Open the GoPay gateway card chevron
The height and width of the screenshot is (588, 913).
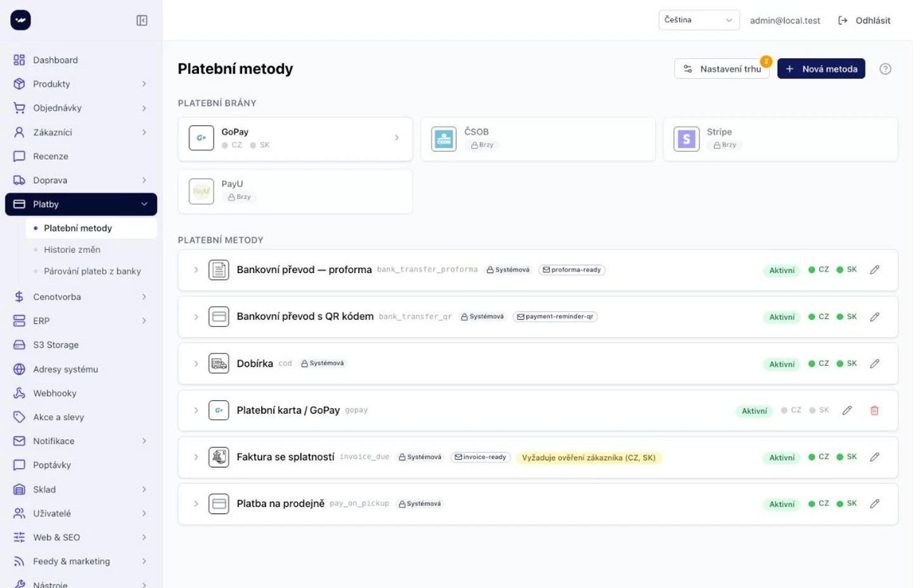(x=397, y=138)
